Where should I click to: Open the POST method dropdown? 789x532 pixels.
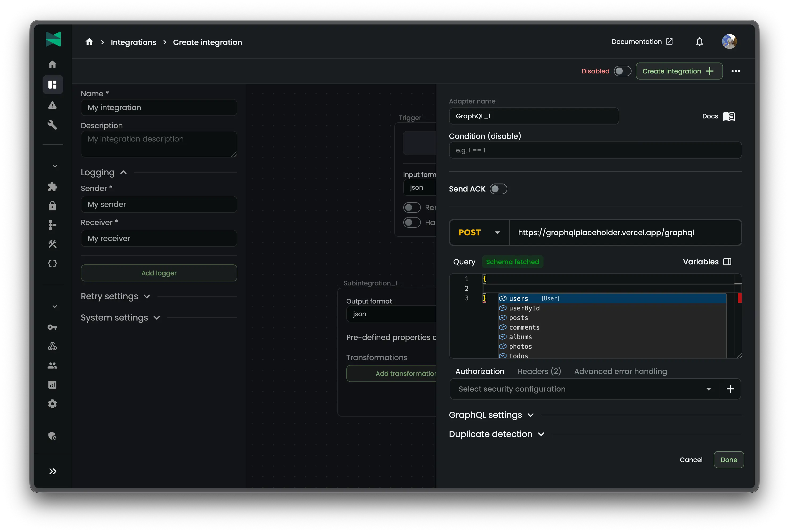point(479,232)
